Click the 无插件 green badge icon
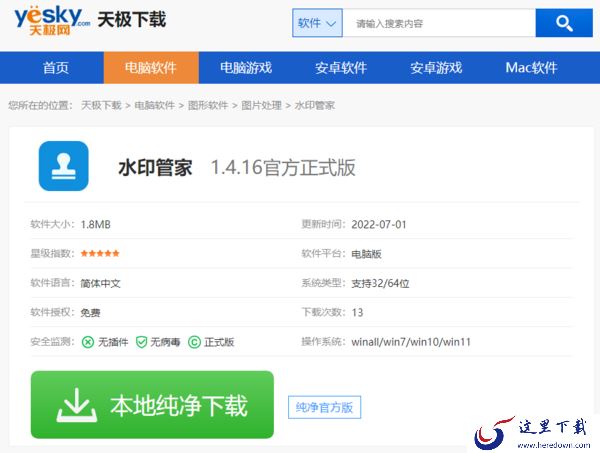Screen dimensions: 600x453 pos(88,342)
